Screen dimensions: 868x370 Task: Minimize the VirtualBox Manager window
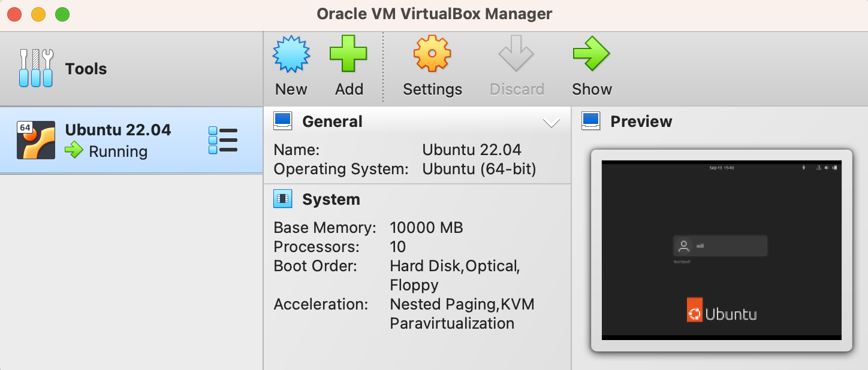38,14
